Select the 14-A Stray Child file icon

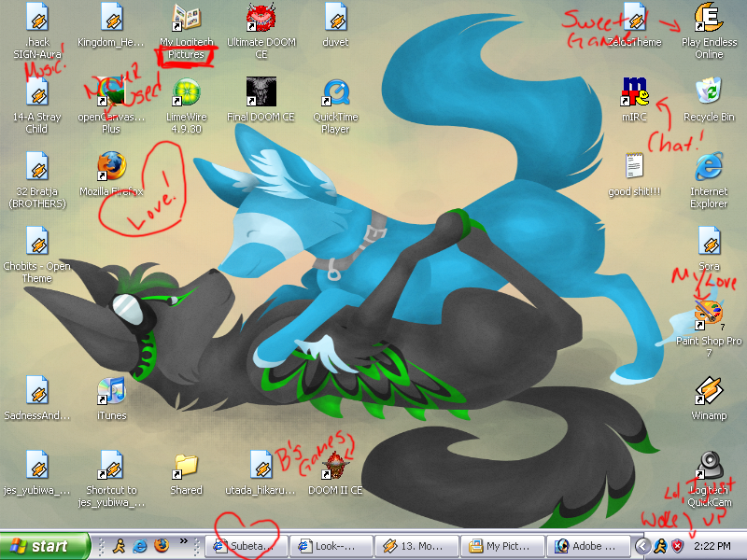point(37,91)
